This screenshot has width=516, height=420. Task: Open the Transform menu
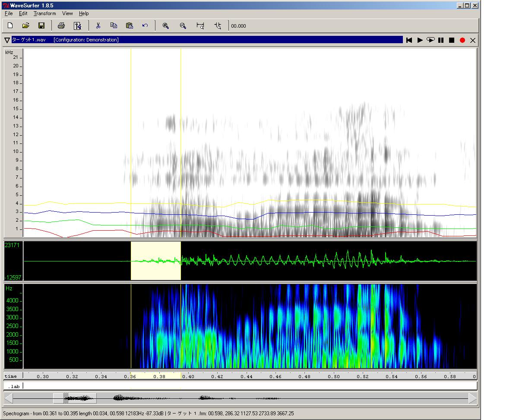click(x=44, y=13)
